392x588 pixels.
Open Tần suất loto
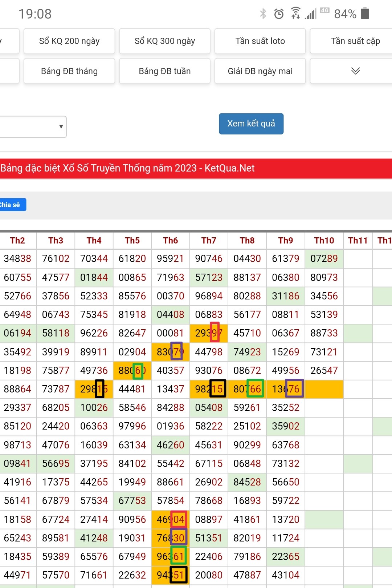tap(260, 41)
